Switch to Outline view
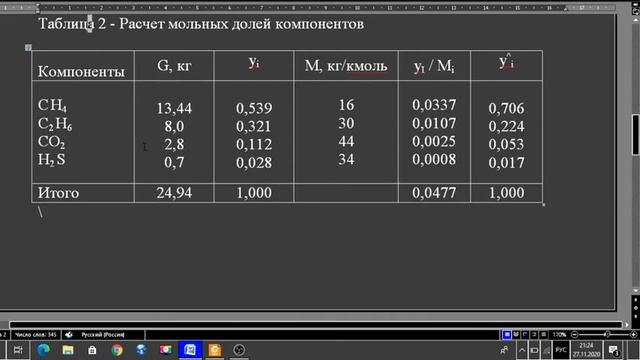 coord(534,335)
